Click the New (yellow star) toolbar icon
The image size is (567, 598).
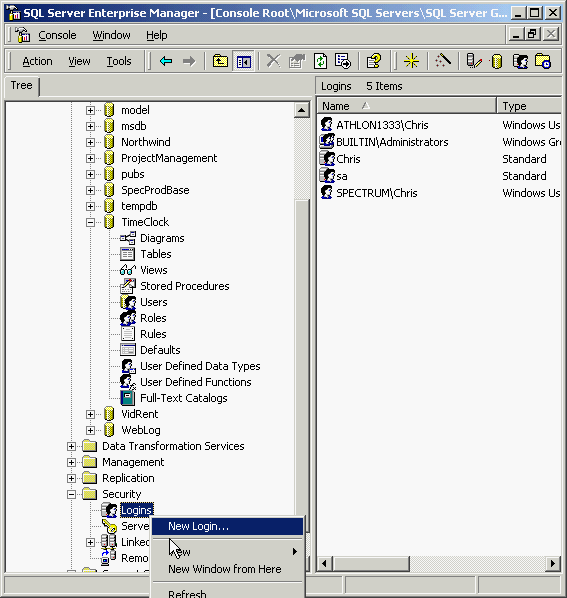(411, 61)
